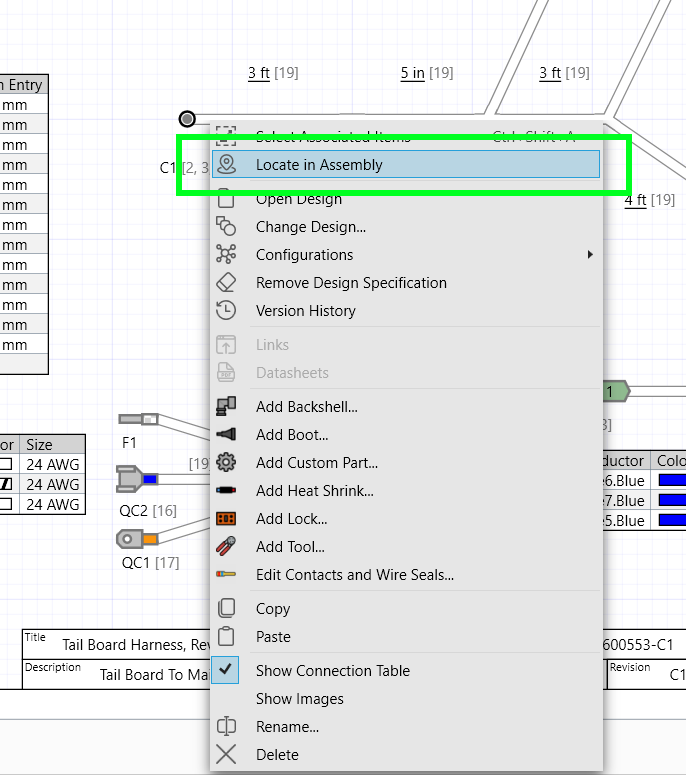Click the Copy icon
The image size is (686, 775).
tap(226, 608)
